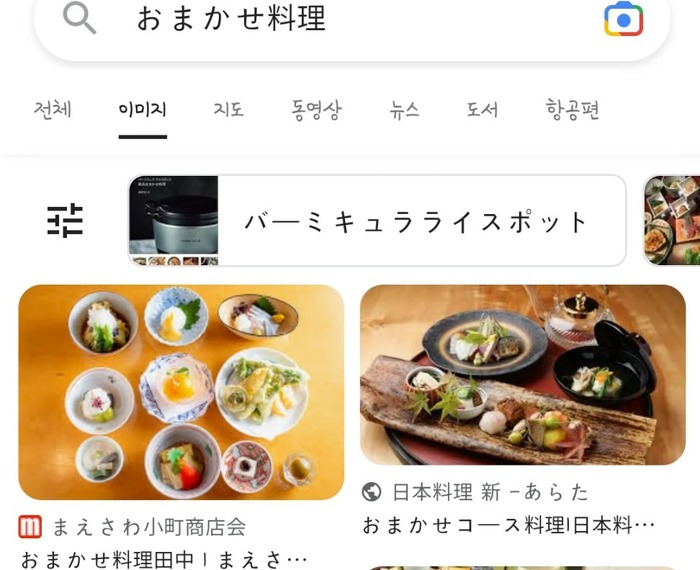Go to the 도서 tab

482,109
